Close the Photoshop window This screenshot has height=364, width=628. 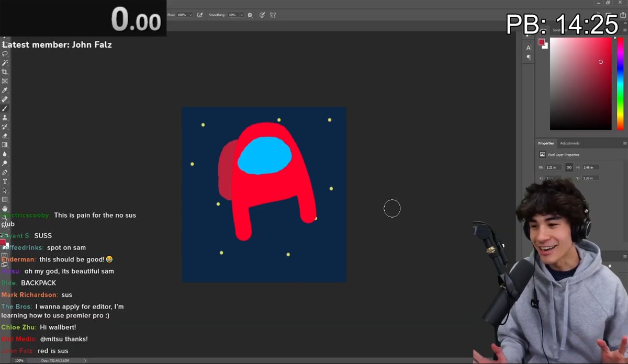[620, 3]
